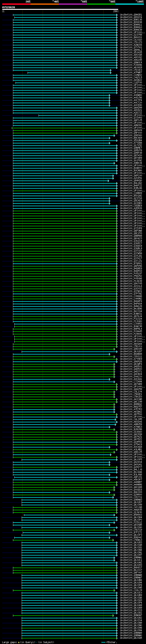
Task: Open hit UniRef100_Q9ASR1
Action: (131, 15)
